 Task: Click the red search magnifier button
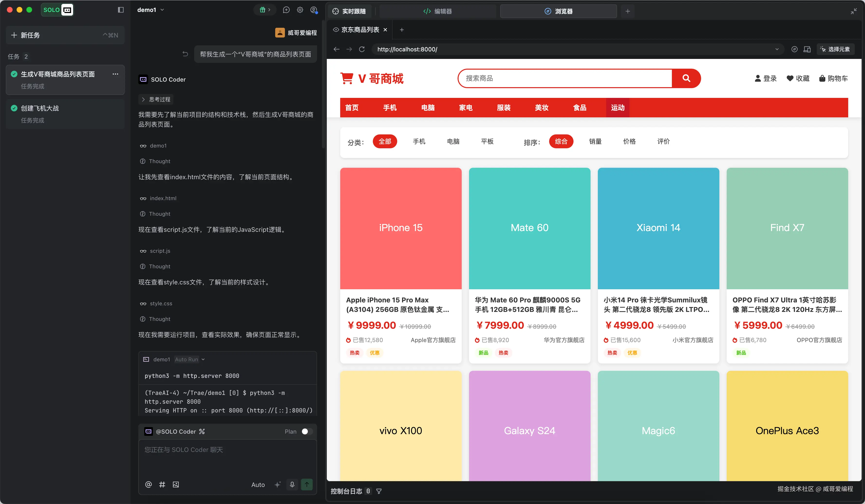point(686,78)
